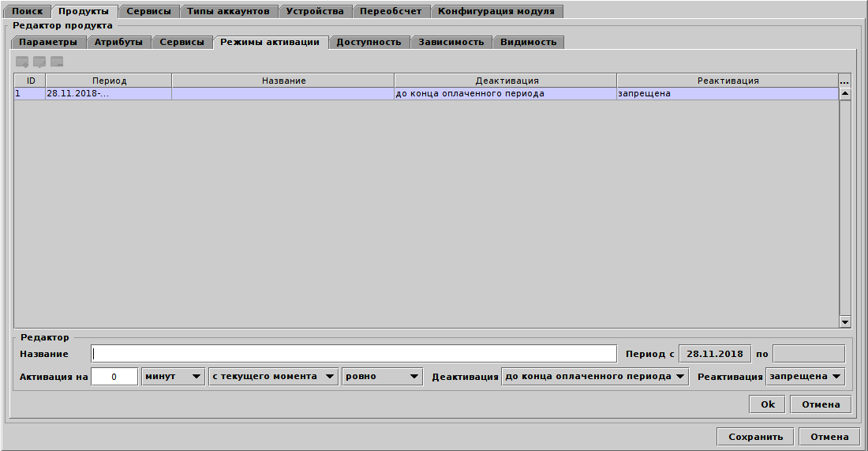Click 'запрещена' cell in table row
This screenshot has height=451, width=868.
pyautogui.click(x=728, y=94)
